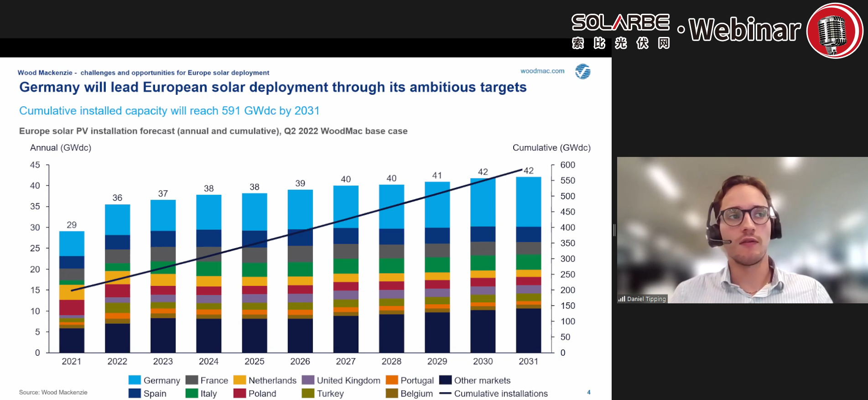This screenshot has height=400, width=868.
Task: Click the chart caption 'Europe solar PV installation forecast'
Action: [213, 131]
